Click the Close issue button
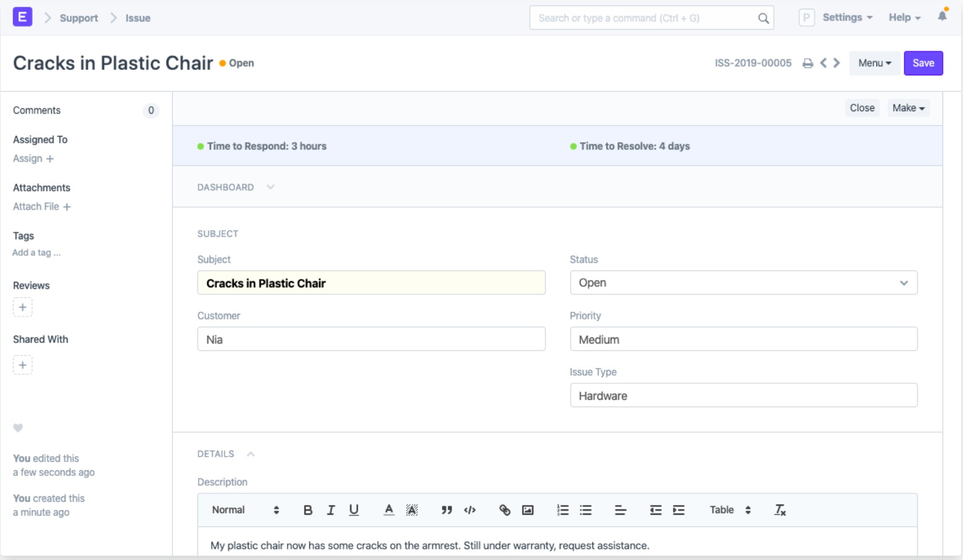Viewport: 963px width, 560px height. [862, 108]
